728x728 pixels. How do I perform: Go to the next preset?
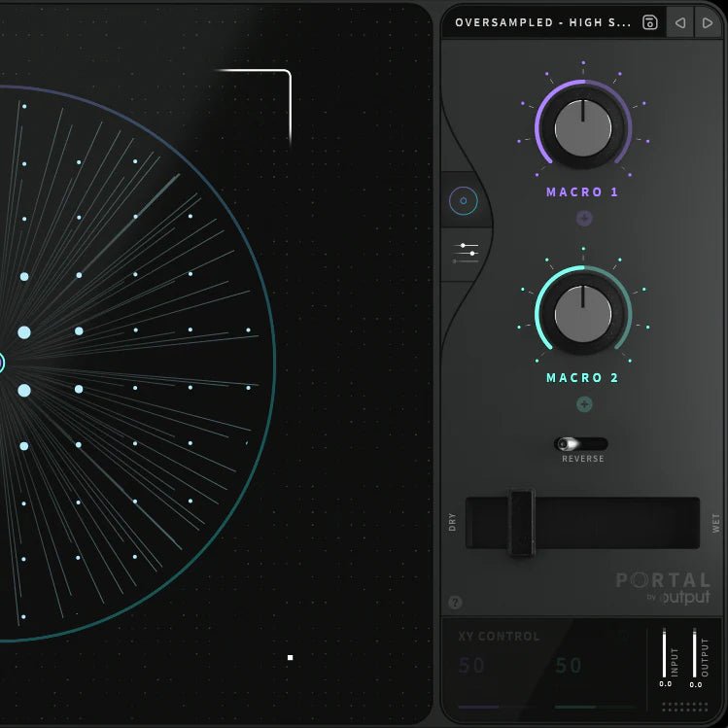point(708,22)
